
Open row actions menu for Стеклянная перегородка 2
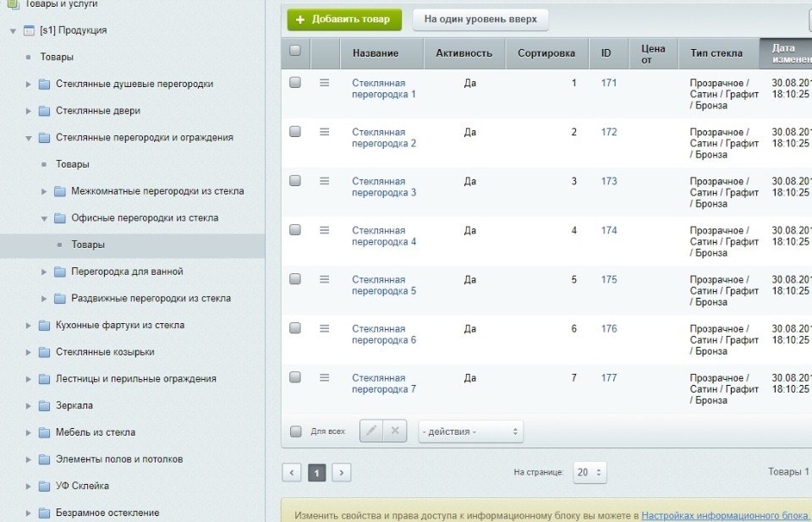pos(324,132)
